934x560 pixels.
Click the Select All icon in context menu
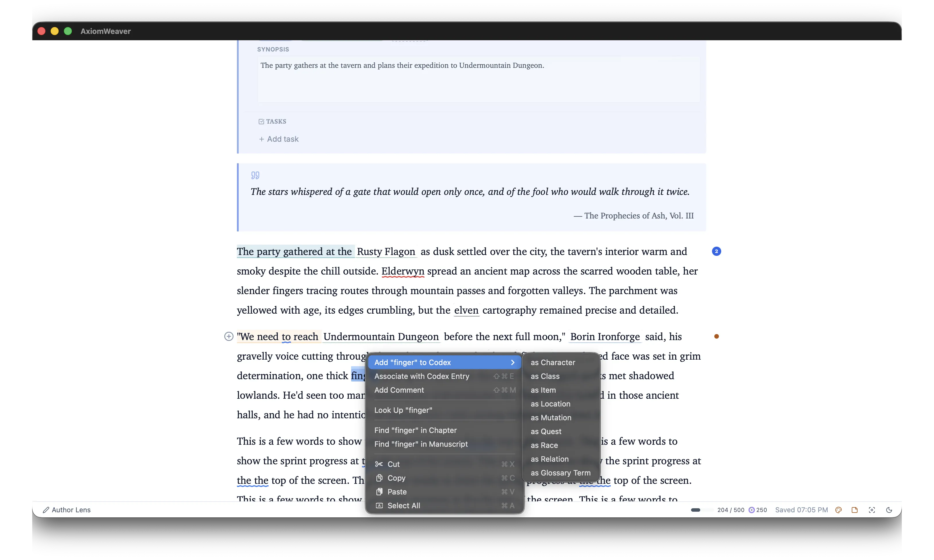[380, 506]
